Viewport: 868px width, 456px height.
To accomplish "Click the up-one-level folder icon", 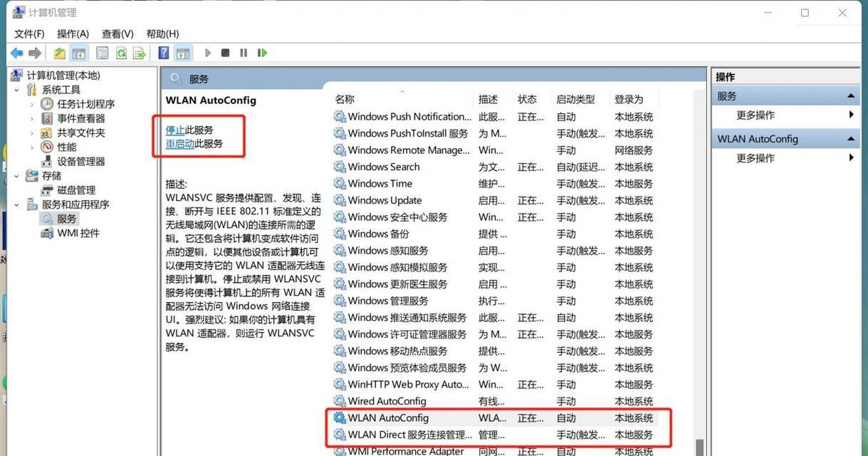I will [60, 53].
